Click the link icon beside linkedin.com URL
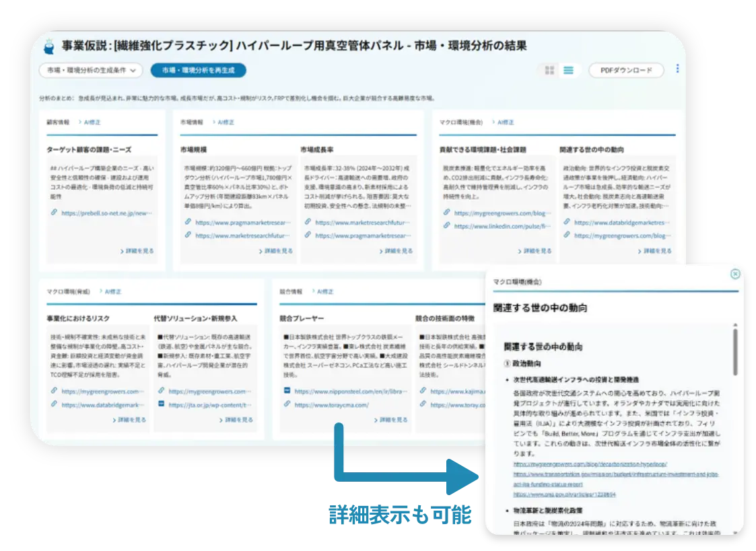The width and height of the screenshot is (756, 551). pyautogui.click(x=446, y=226)
